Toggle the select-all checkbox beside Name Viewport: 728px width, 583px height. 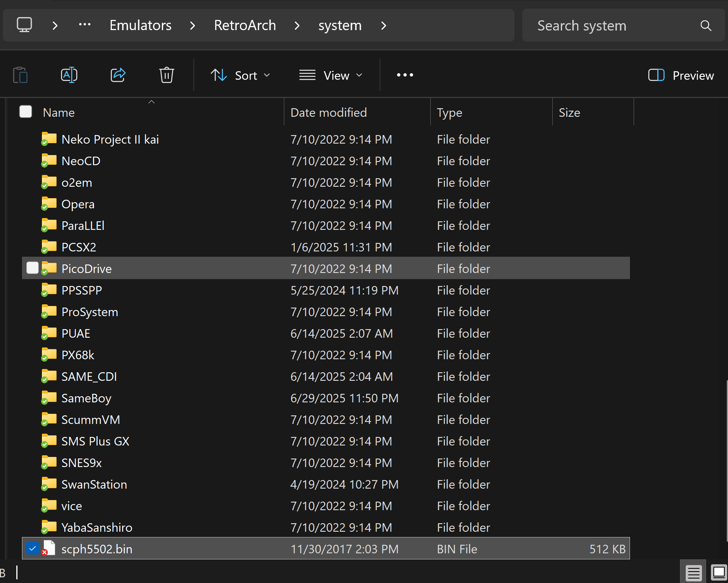click(x=26, y=111)
